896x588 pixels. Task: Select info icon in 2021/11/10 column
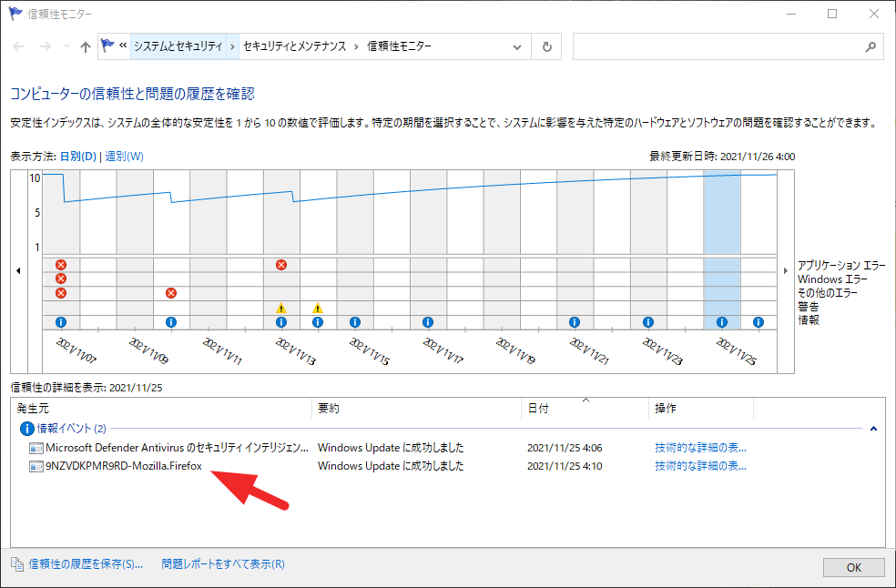171,322
